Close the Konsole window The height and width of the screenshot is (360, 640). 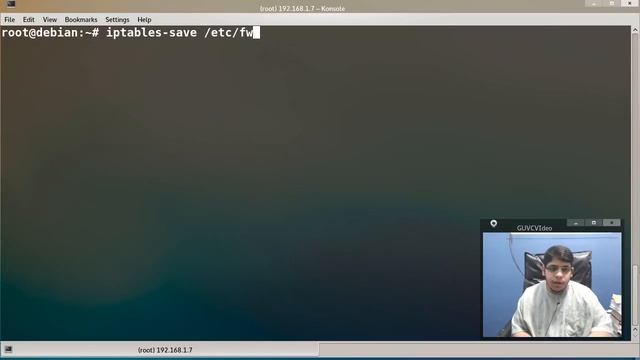pos(630,4)
